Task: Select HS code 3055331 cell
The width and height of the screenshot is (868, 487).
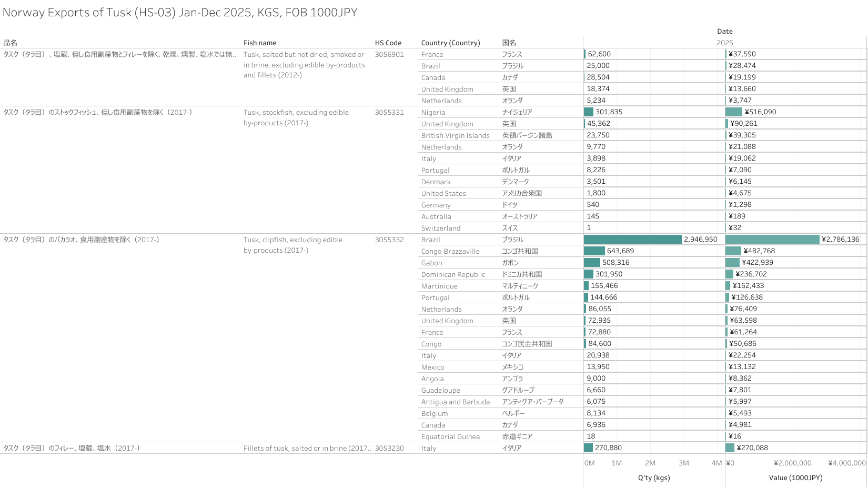Action: (x=389, y=113)
